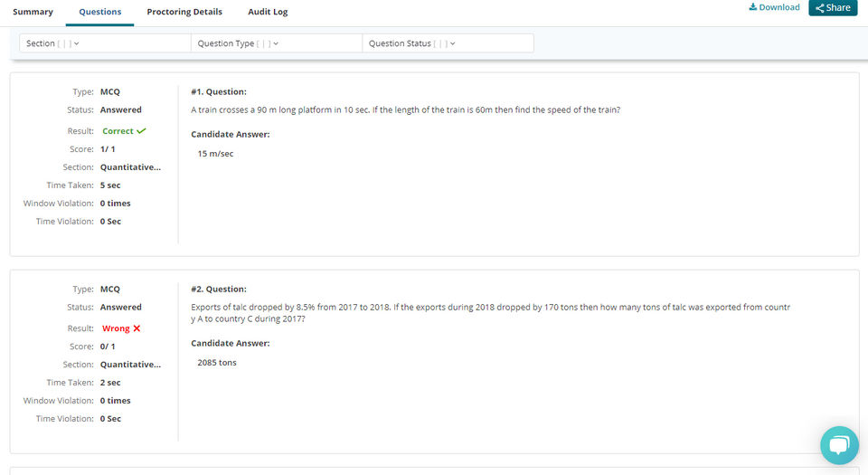Click the time taken value '2 sec'
Viewport: 868px width, 475px height.
(110, 383)
